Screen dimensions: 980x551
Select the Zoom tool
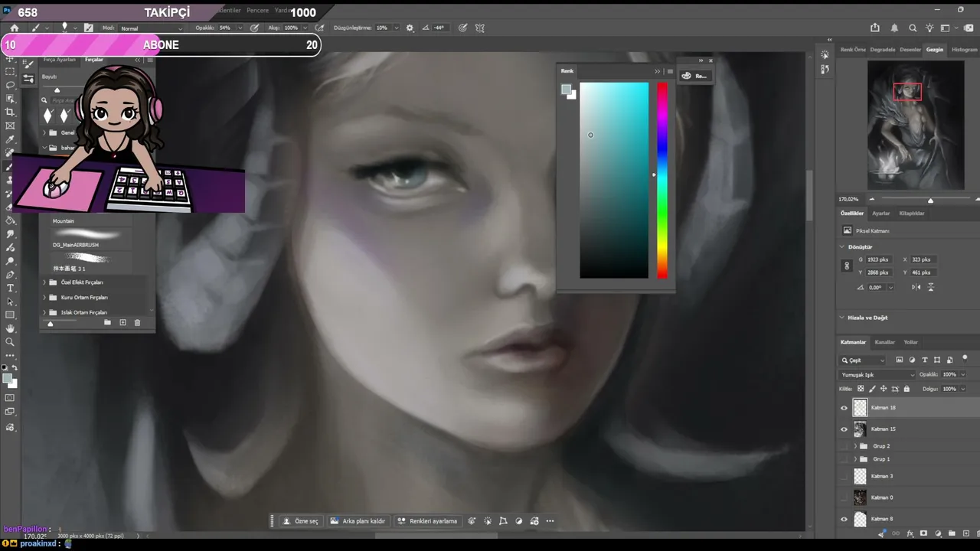pyautogui.click(x=10, y=342)
